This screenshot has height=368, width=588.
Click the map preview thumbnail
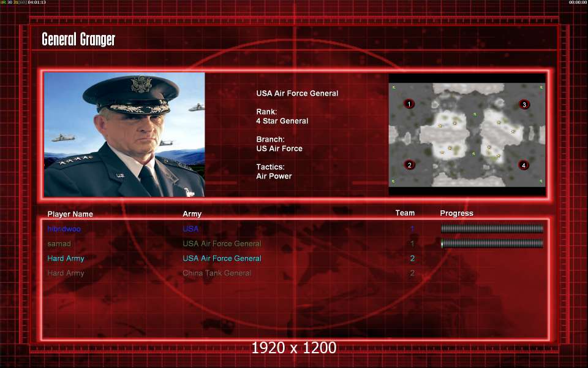point(467,134)
